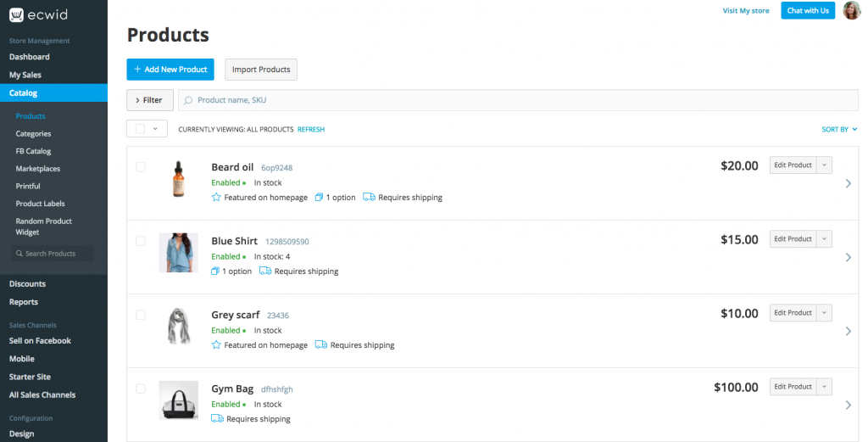Click the options icon on Blue Shirt
868x442 pixels.
tap(216, 271)
